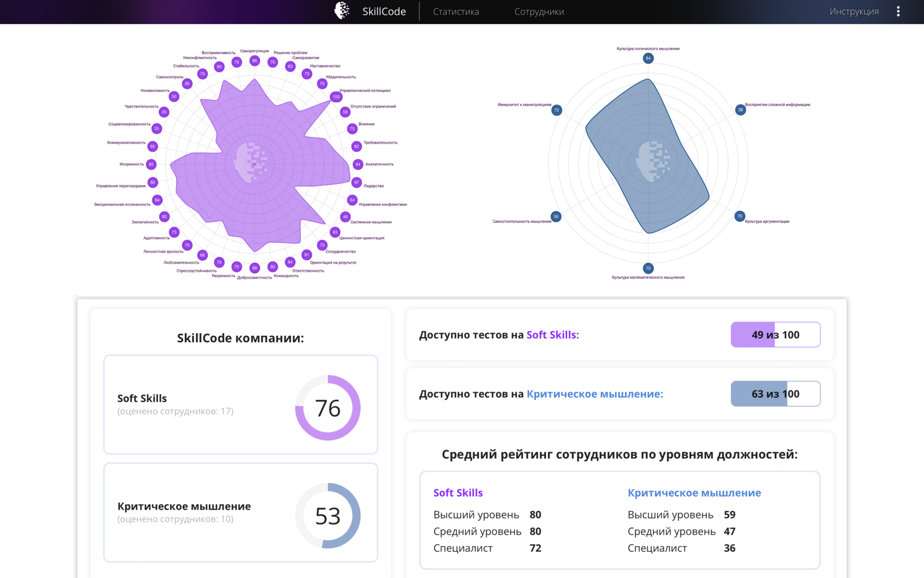This screenshot has height=578, width=924.
Task: Click the "Управление переговорами" radar label
Action: tap(121, 186)
